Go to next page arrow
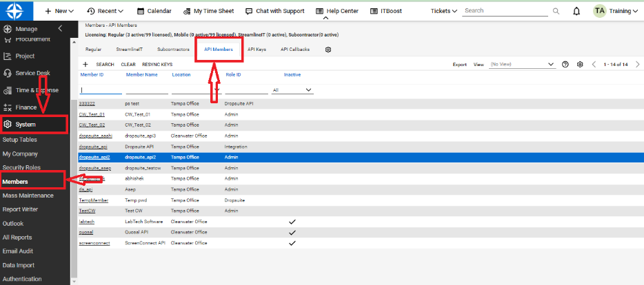The image size is (644, 285). coord(636,64)
